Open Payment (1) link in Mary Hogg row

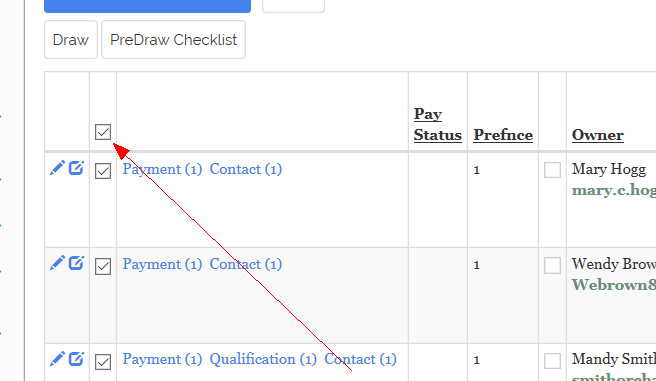click(x=162, y=169)
